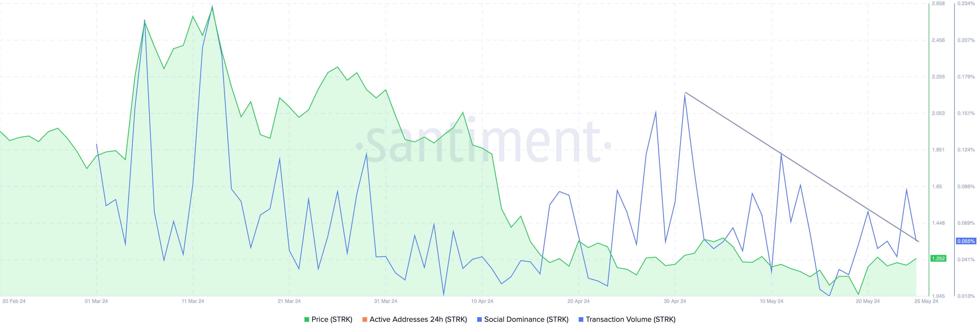This screenshot has height=332, width=980.
Task: Click the 0.234% dominance axis value
Action: click(966, 3)
